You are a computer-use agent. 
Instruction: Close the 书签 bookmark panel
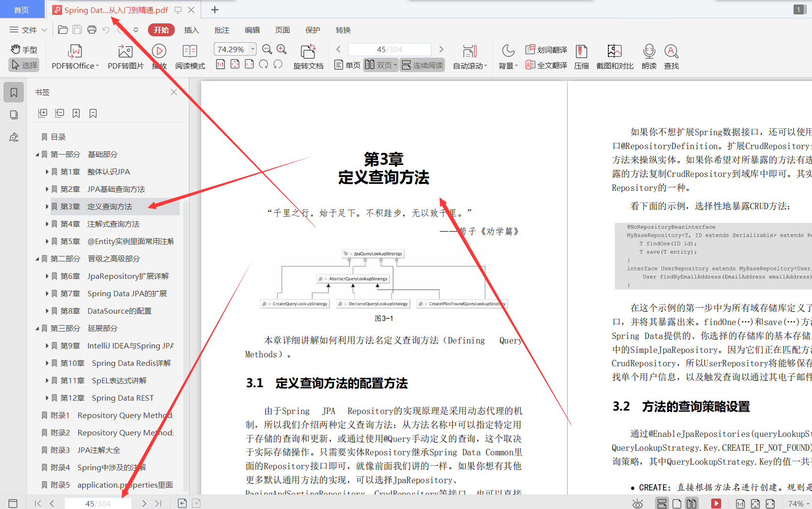174,92
